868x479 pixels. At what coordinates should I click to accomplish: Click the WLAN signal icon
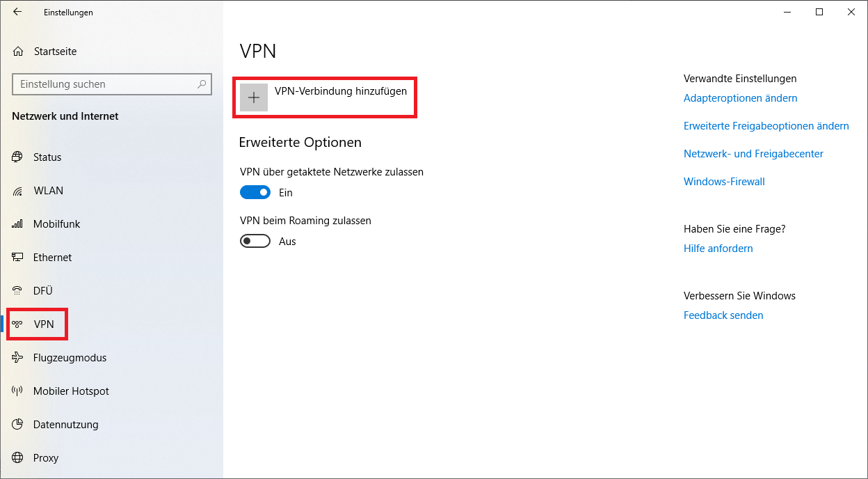[17, 191]
